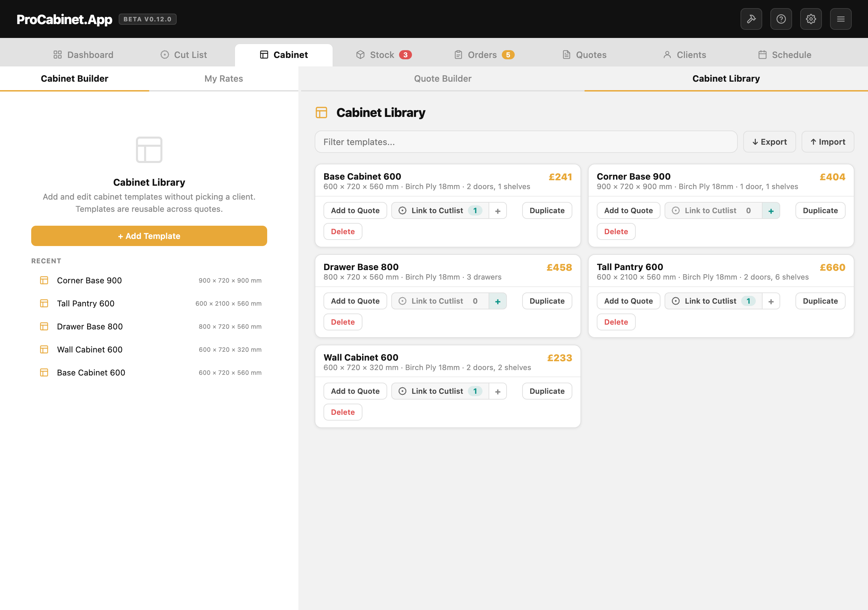Click the Drawer Base 800 recent item icon

(x=44, y=327)
